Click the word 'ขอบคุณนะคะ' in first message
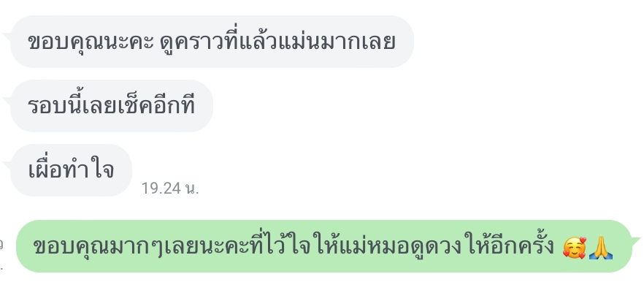 (91, 42)
